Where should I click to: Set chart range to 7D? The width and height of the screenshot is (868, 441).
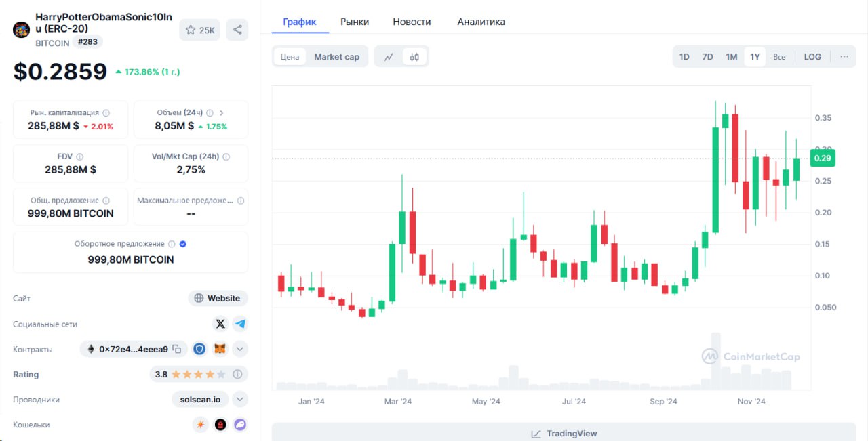click(x=707, y=57)
